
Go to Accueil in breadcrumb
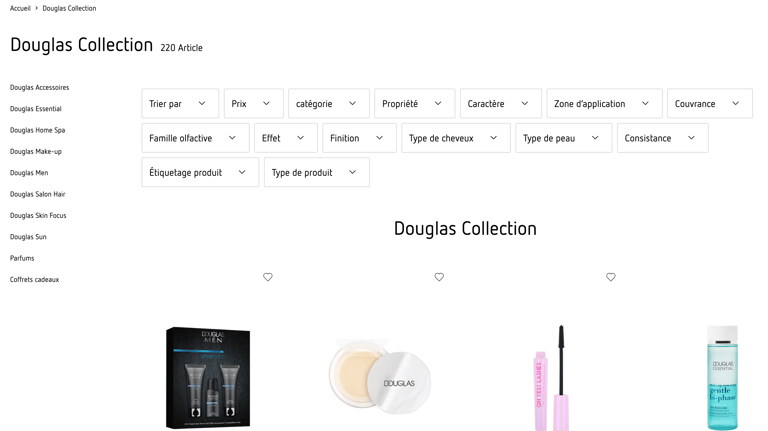[20, 8]
